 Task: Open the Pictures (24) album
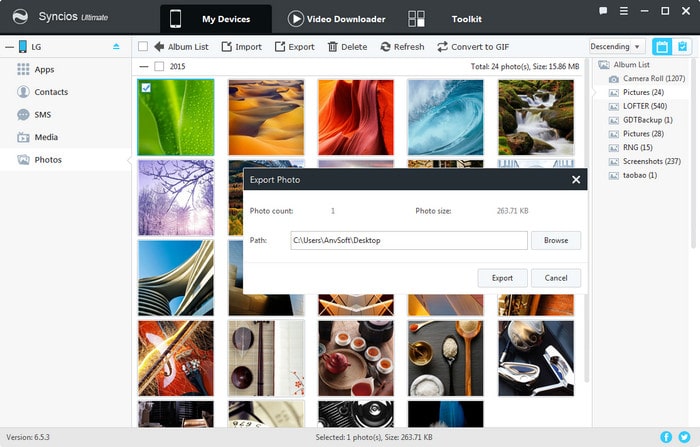pos(636,92)
